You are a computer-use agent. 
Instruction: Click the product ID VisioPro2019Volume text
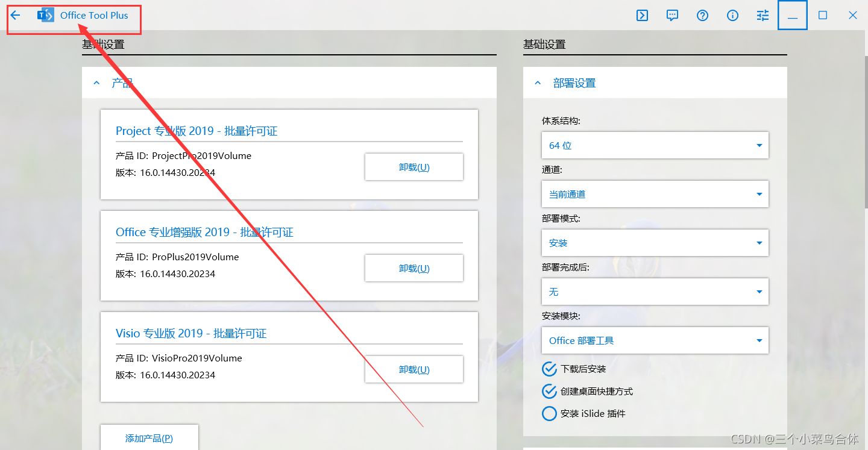pos(197,358)
